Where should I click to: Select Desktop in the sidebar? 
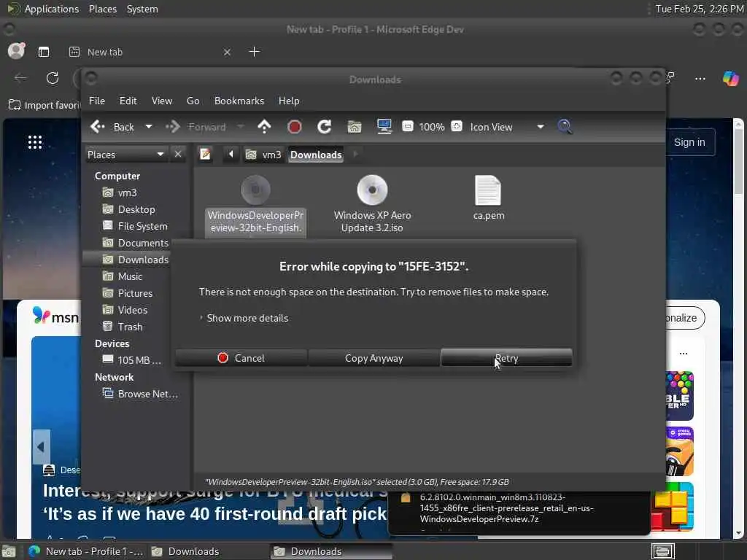tap(136, 209)
